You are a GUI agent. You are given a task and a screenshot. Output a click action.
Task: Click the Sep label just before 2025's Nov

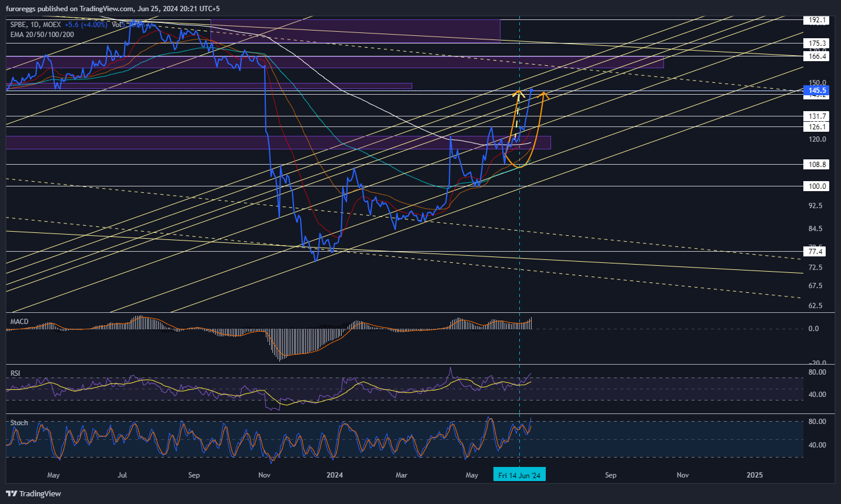[611, 475]
